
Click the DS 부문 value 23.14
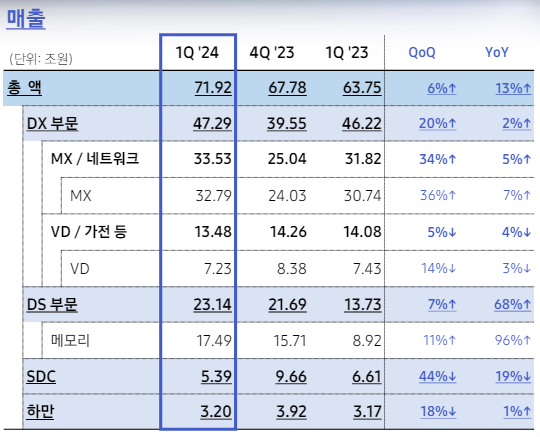[212, 304]
